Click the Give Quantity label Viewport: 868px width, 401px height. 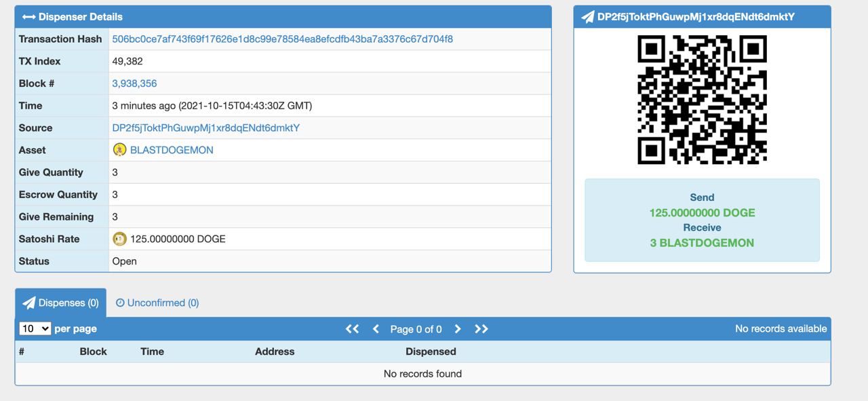(51, 172)
